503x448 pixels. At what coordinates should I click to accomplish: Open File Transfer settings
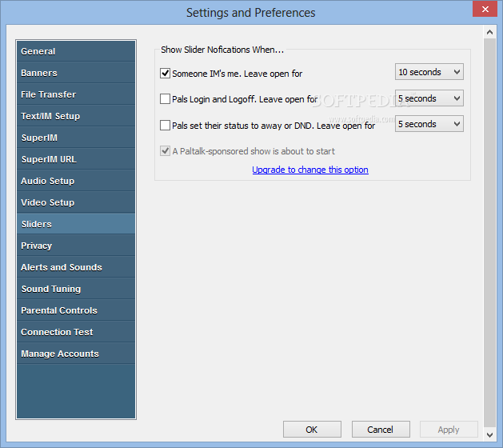[x=76, y=94]
